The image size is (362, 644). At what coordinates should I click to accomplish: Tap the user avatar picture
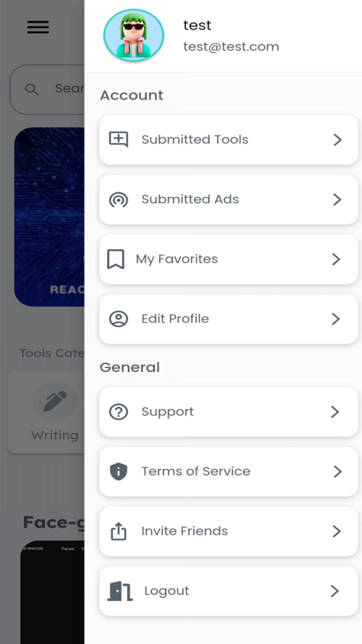[x=134, y=35]
